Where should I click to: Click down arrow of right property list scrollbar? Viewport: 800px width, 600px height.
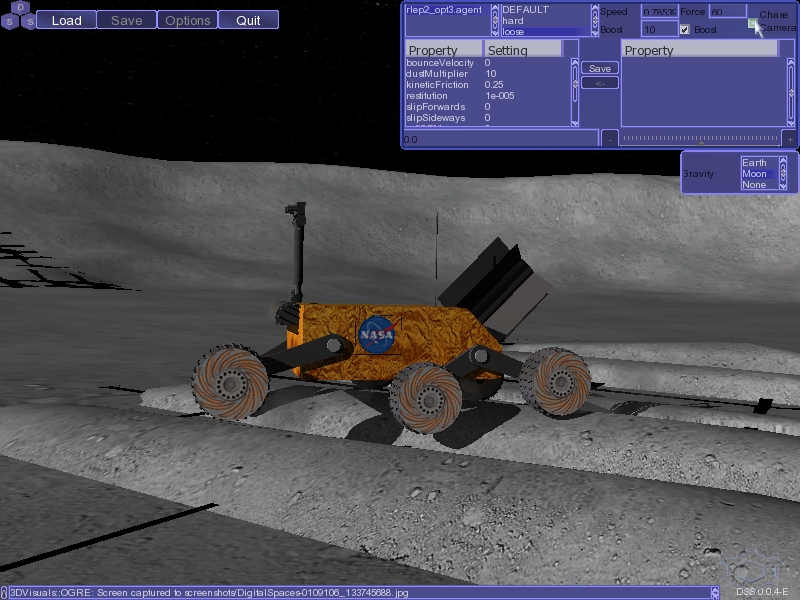(x=791, y=122)
